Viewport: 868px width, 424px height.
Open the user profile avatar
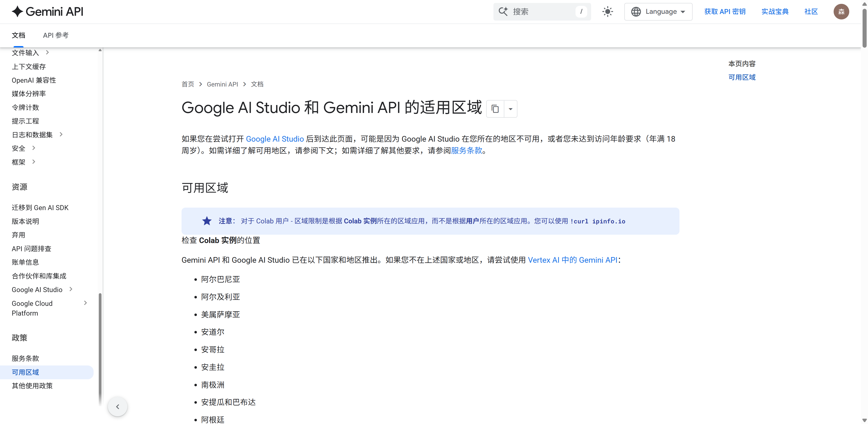(841, 12)
